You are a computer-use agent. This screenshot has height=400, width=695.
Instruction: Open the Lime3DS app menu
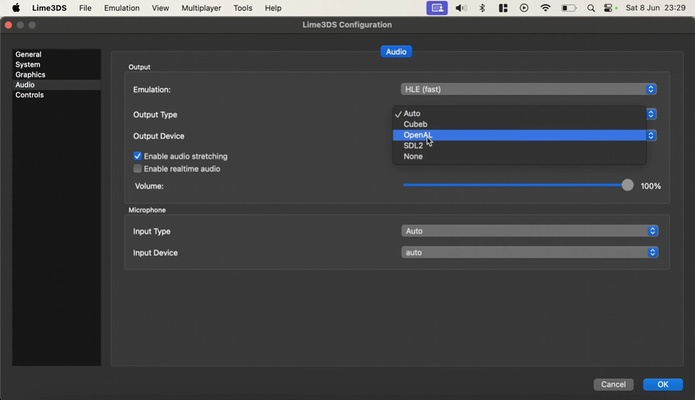tap(49, 8)
